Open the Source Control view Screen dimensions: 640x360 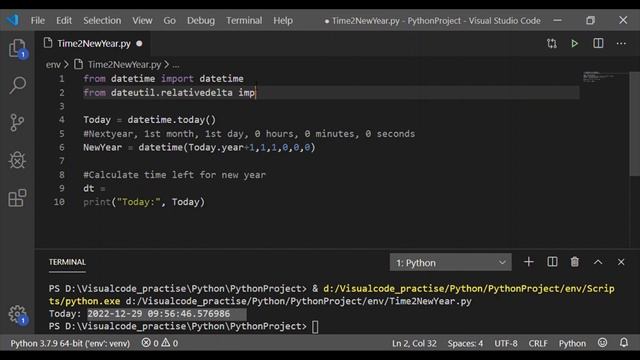[17, 122]
